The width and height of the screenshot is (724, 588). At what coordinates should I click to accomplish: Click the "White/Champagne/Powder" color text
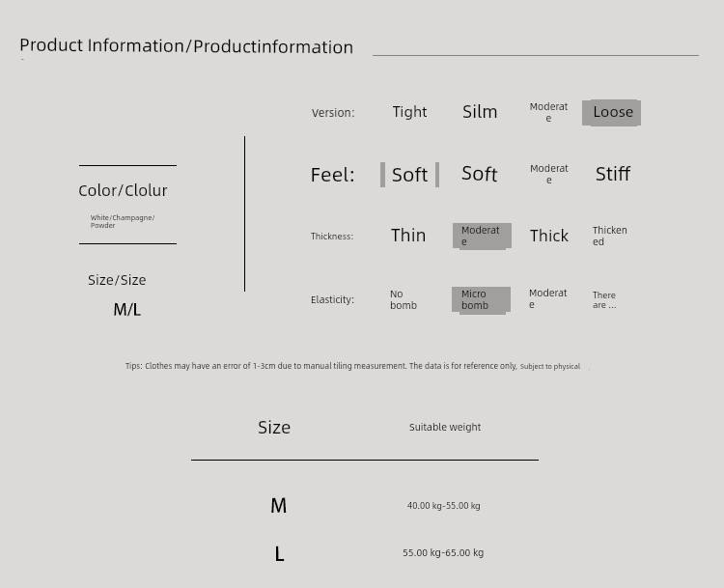point(122,221)
